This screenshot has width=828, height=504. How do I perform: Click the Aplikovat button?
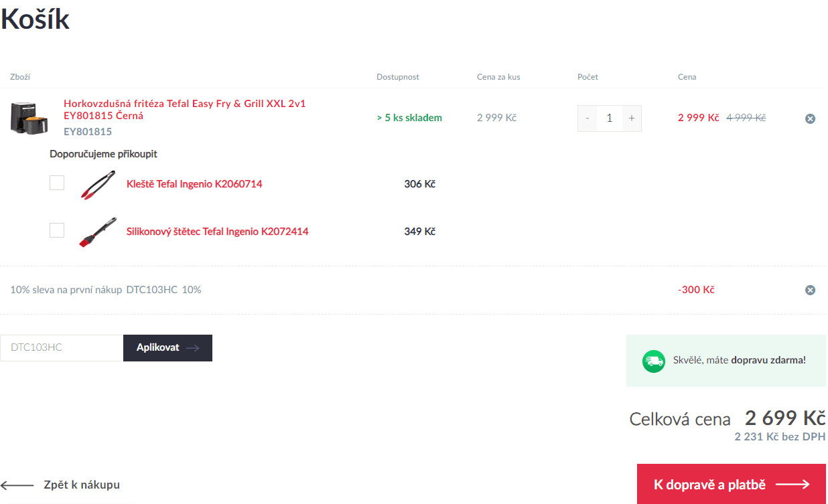(x=167, y=348)
